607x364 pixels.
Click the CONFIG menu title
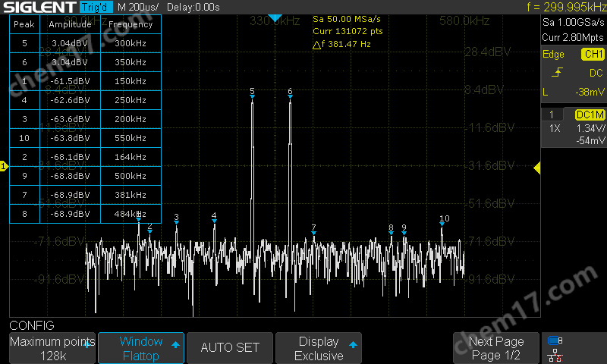pos(32,325)
